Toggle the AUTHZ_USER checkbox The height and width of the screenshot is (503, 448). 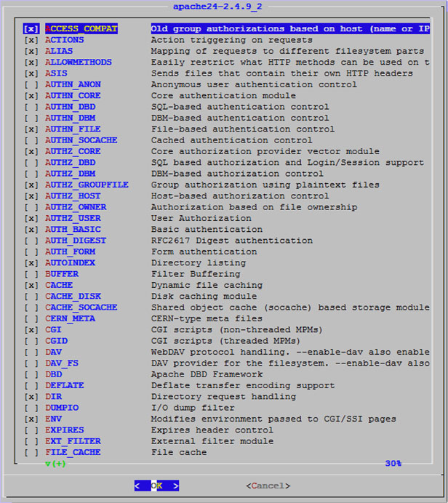[x=31, y=219]
